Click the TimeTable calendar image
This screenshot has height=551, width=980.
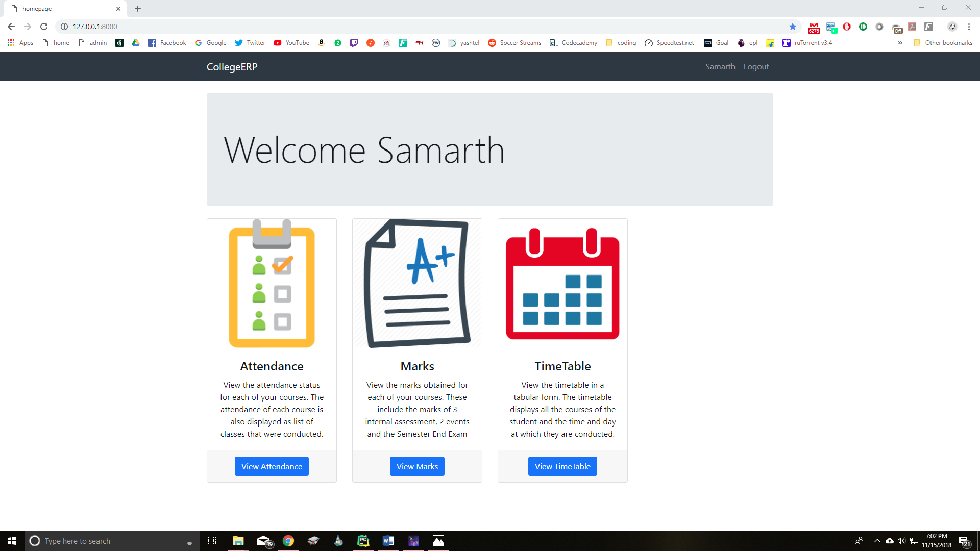(562, 284)
